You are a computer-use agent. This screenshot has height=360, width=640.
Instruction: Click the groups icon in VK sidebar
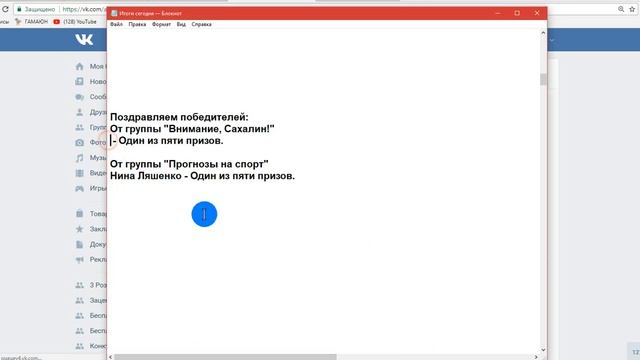tap(80, 127)
